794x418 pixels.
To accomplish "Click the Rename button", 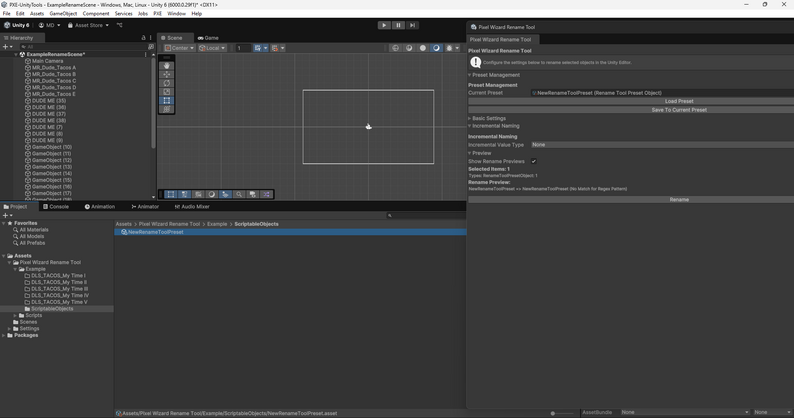I will coord(679,200).
